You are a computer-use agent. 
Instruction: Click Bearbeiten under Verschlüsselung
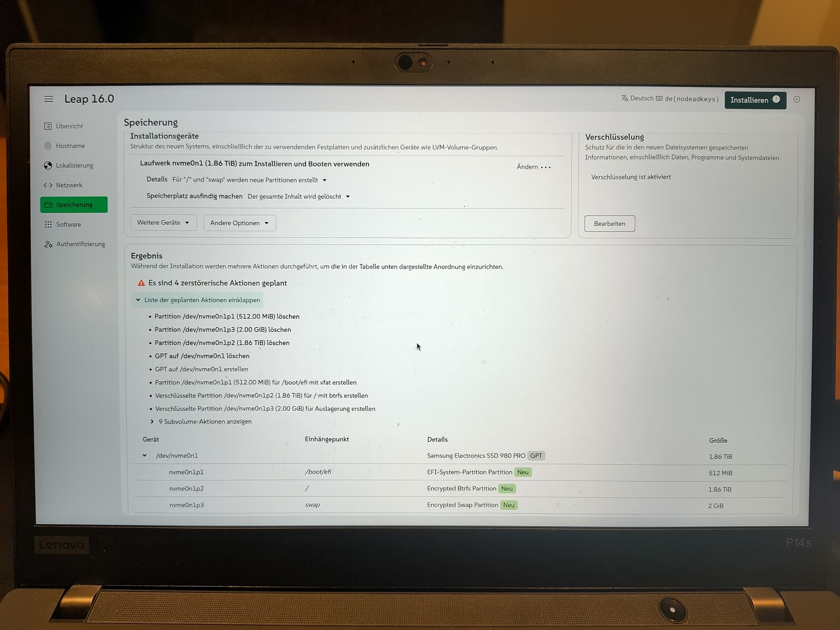(609, 224)
